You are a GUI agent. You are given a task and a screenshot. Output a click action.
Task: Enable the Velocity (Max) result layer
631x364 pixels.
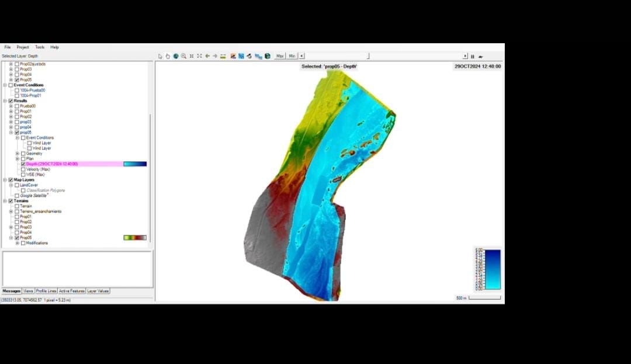click(23, 169)
